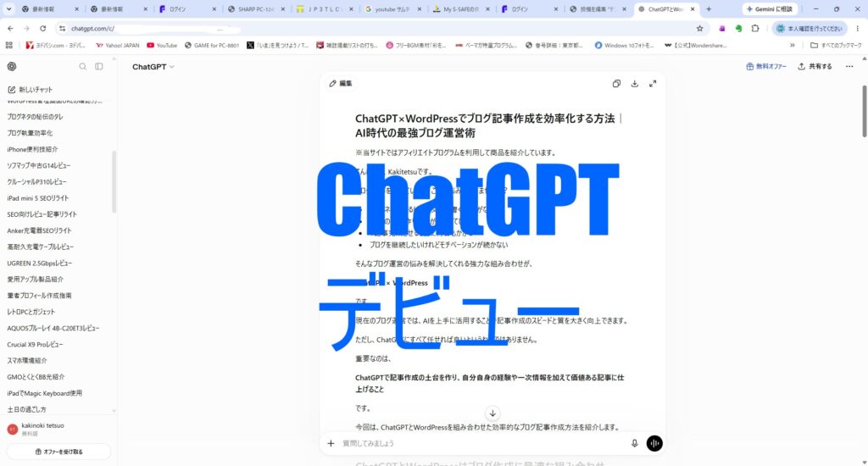Open the SEO向けレビュー記事リライト chat
This screenshot has width=868, height=466.
tap(42, 214)
